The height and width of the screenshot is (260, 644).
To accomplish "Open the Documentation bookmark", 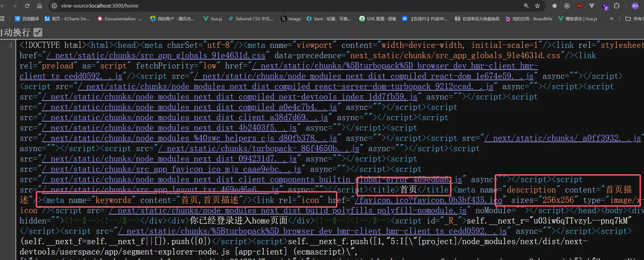I will (x=120, y=19).
